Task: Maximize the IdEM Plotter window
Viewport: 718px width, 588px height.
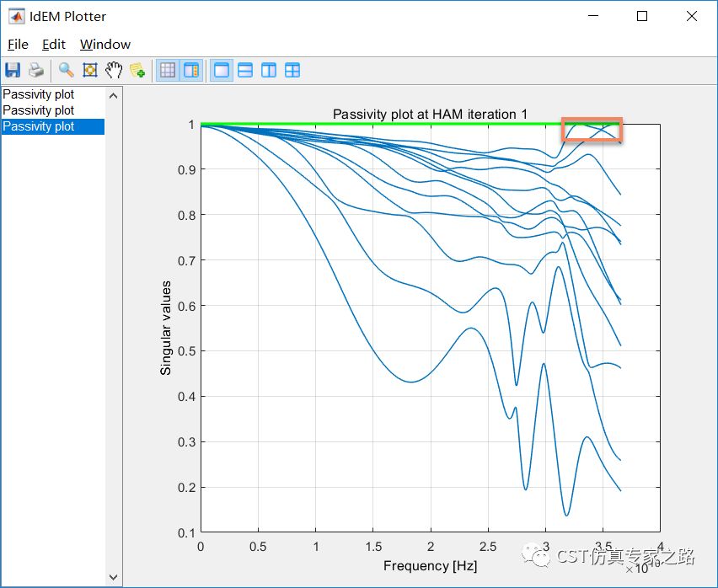Action: [x=642, y=16]
